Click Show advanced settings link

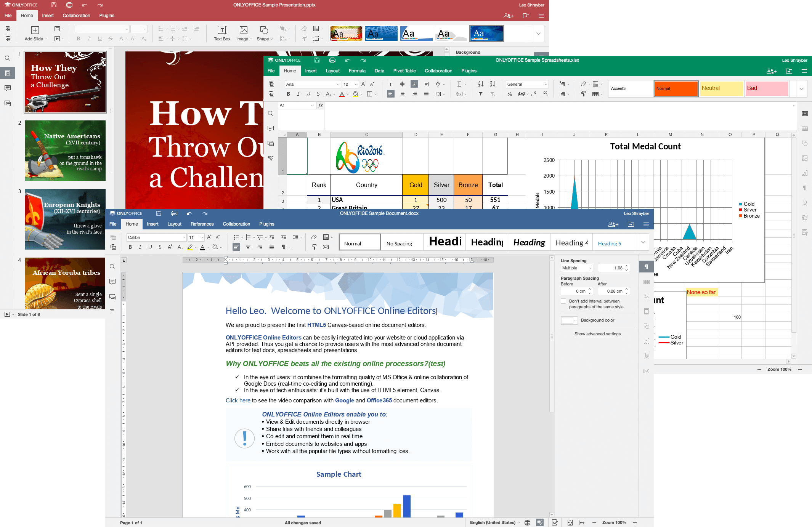point(597,334)
